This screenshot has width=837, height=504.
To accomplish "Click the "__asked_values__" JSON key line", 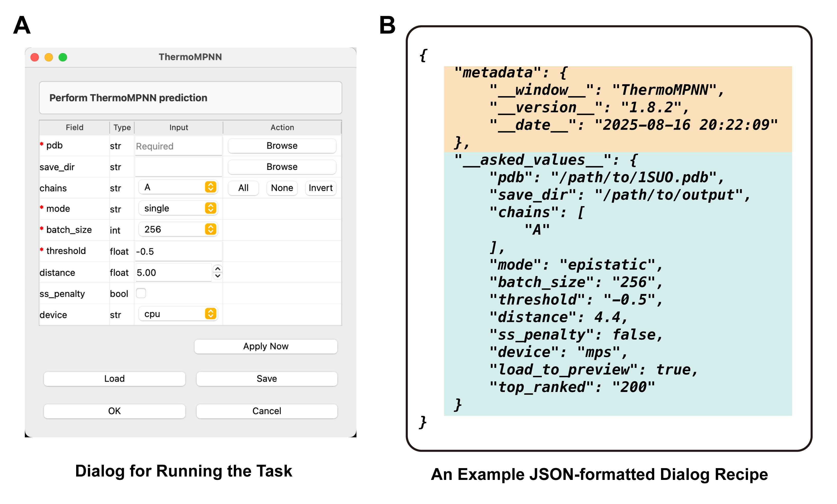I will click(546, 160).
